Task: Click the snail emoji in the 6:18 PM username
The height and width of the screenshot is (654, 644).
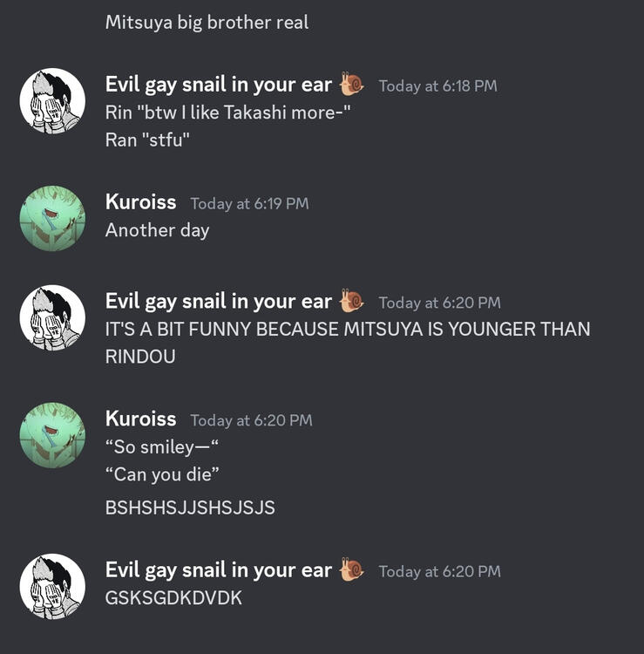Action: 351,85
